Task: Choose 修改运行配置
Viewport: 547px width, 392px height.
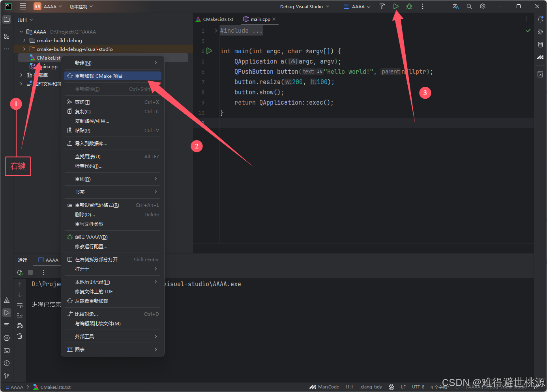Action: 112,247
